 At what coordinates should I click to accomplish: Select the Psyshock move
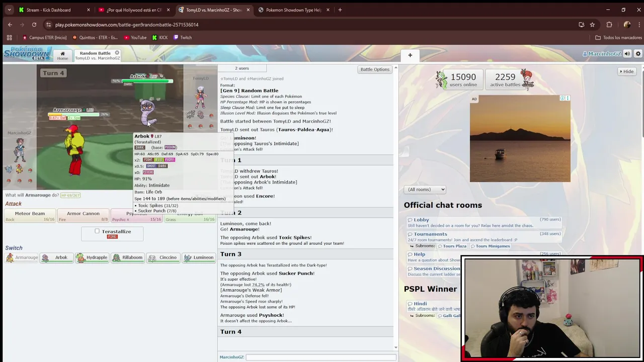[122, 216]
